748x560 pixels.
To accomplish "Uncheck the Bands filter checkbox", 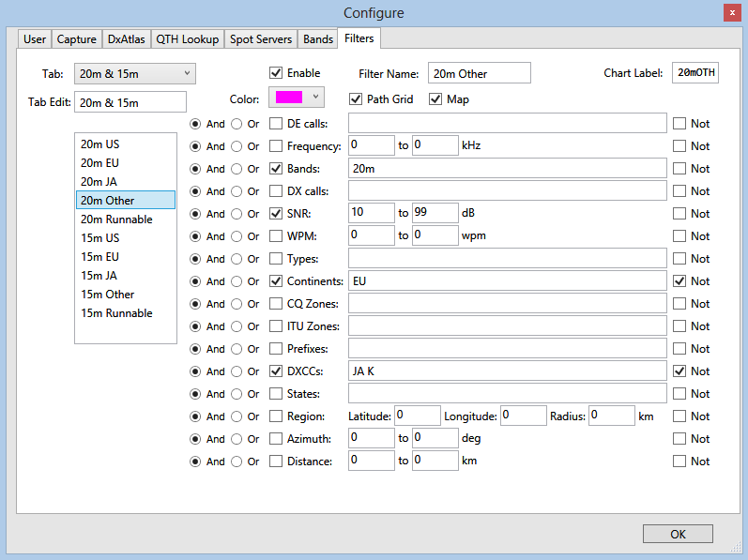I will click(x=276, y=168).
